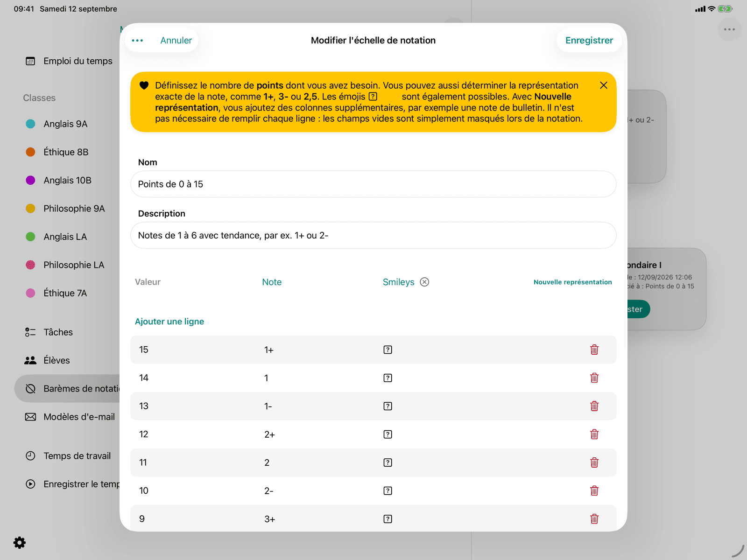Open the three-dots menu beside Annuler

pyautogui.click(x=137, y=41)
